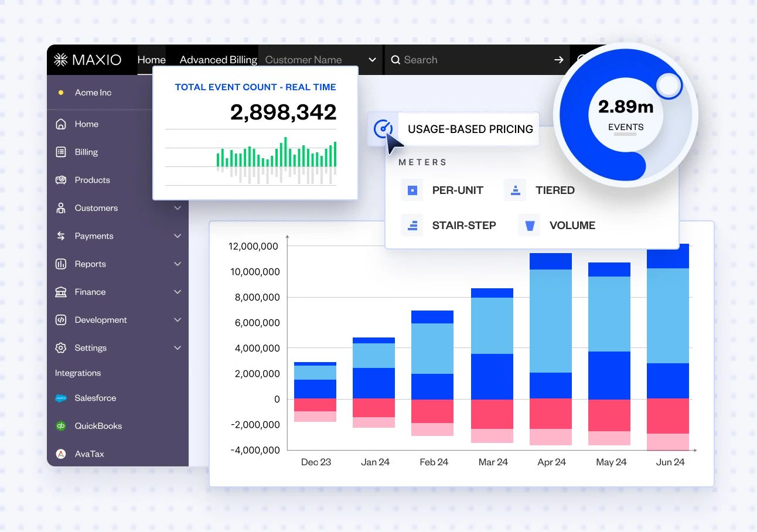The height and width of the screenshot is (532, 757).
Task: Click the Maxio logo
Action: coord(89,59)
